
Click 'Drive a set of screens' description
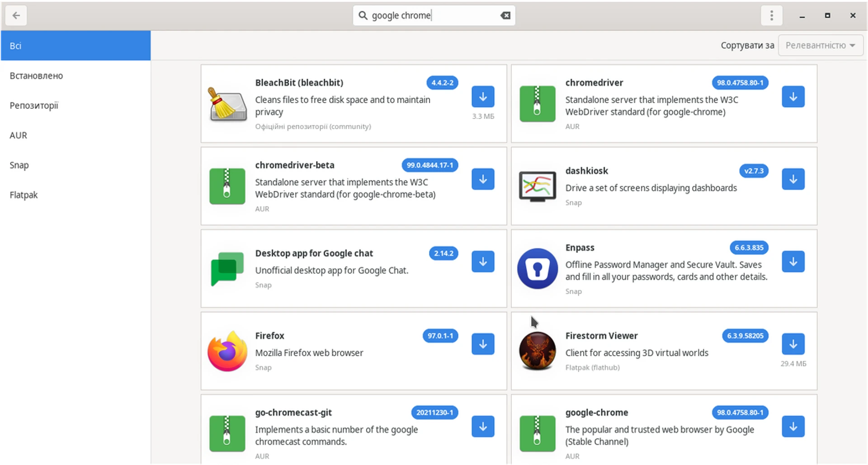click(651, 188)
